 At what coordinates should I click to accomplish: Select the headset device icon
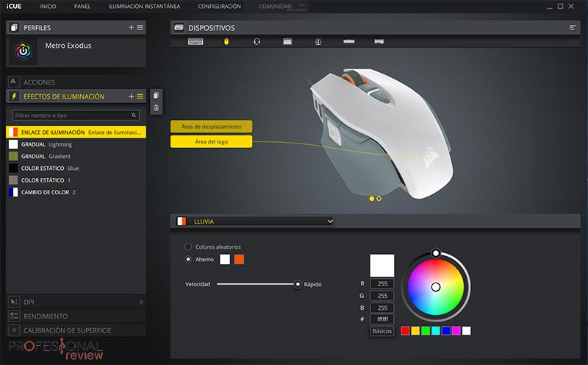click(x=257, y=41)
